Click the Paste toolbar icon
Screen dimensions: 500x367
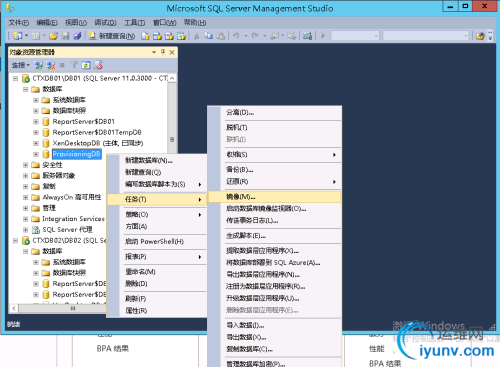[x=221, y=36]
